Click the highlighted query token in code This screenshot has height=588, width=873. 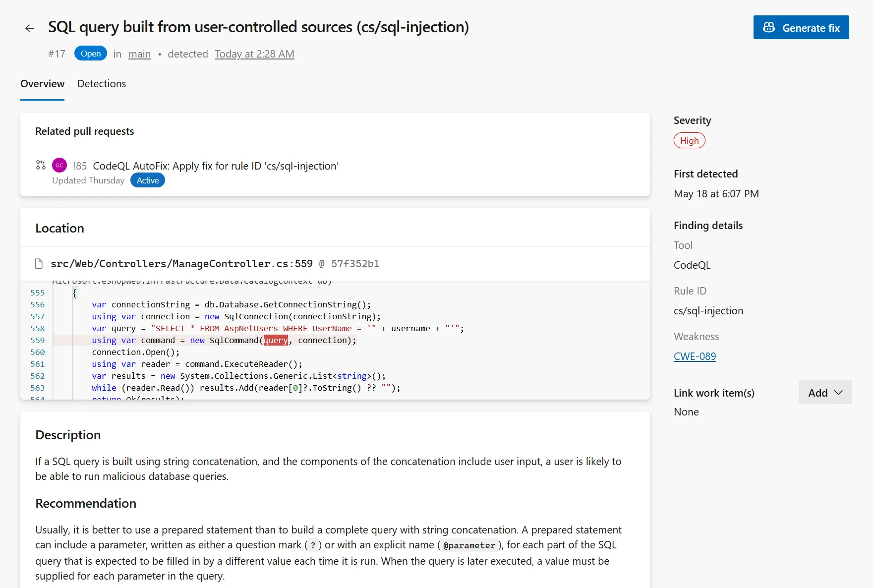click(276, 340)
